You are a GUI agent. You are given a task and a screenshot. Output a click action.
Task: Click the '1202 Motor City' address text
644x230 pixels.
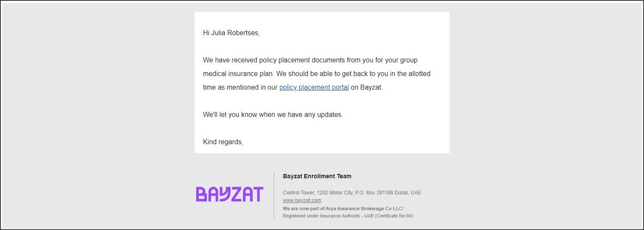click(335, 193)
